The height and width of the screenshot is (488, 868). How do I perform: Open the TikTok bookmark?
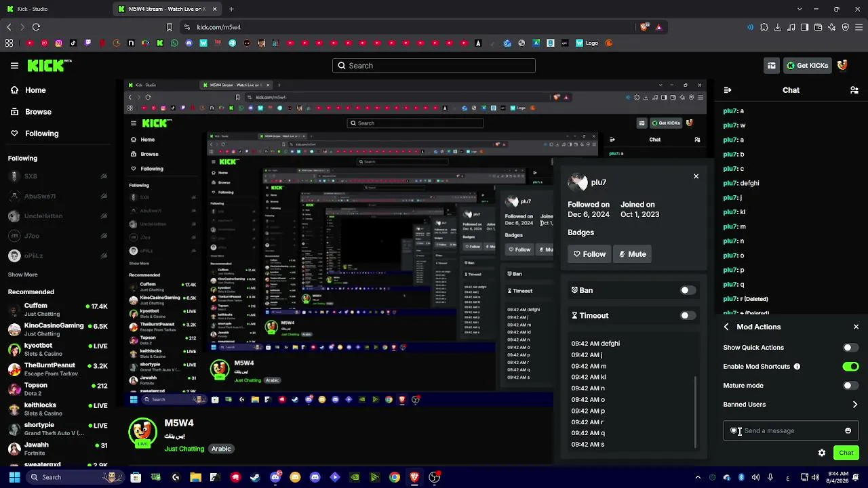pos(73,43)
